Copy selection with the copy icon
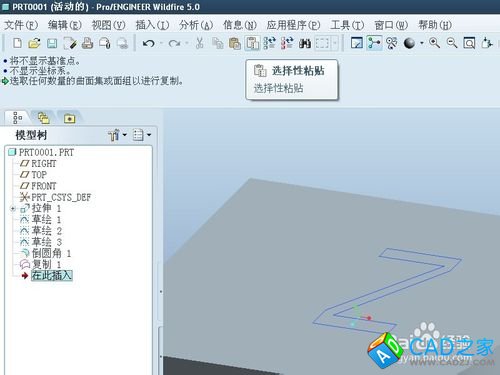This screenshot has height=375, width=500. (x=217, y=43)
